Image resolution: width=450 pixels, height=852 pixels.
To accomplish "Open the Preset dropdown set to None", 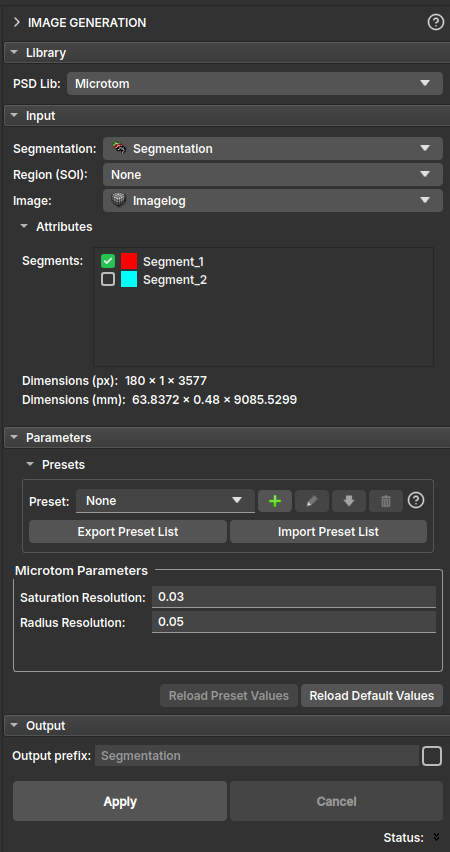I will tap(165, 501).
